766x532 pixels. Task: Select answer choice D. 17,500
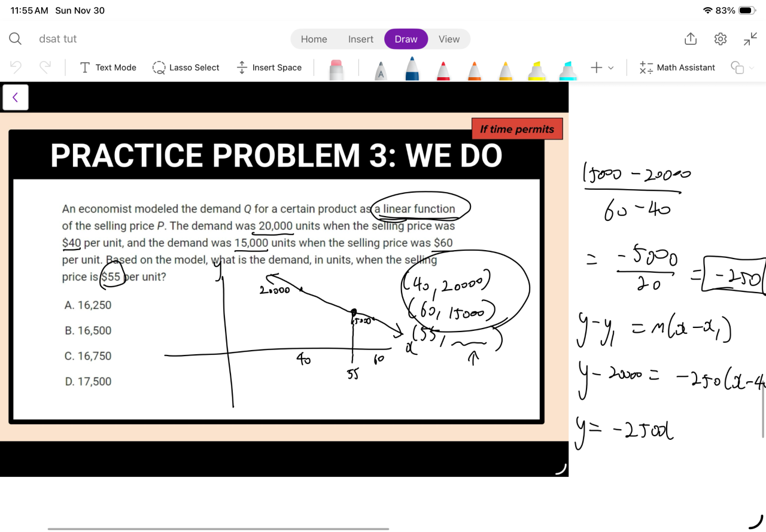click(x=88, y=381)
